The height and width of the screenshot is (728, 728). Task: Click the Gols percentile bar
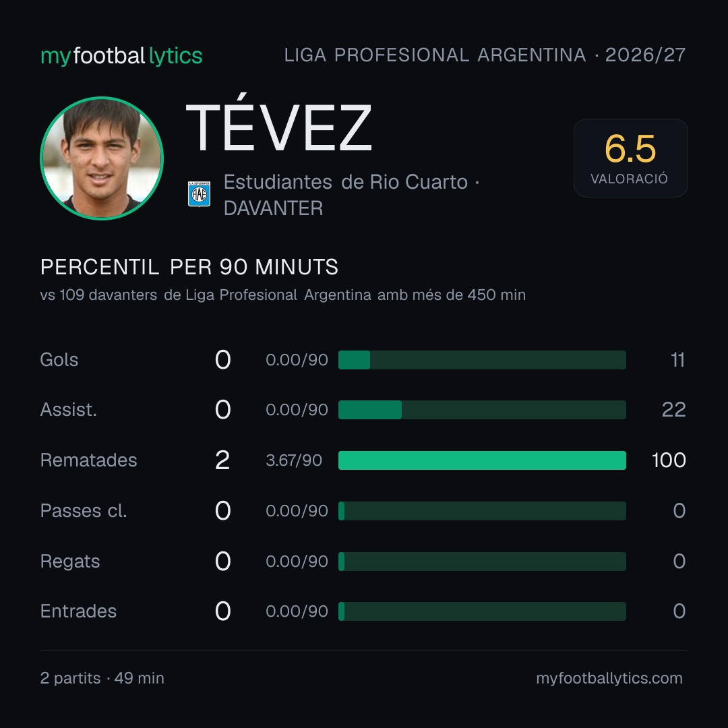coord(482,360)
